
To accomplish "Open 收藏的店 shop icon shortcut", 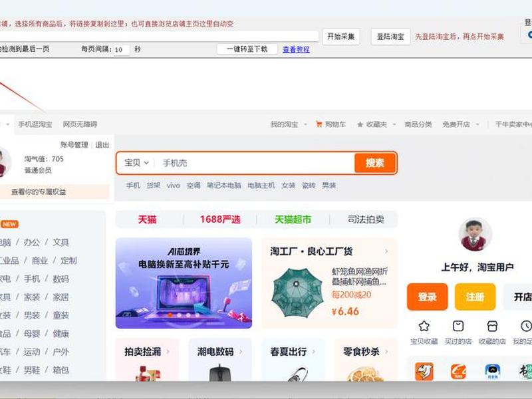I will click(492, 326).
